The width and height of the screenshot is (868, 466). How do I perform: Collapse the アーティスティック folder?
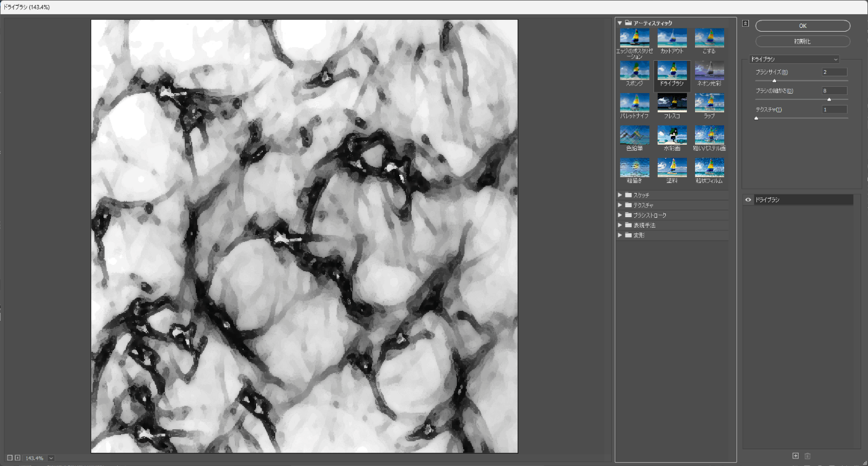click(620, 23)
